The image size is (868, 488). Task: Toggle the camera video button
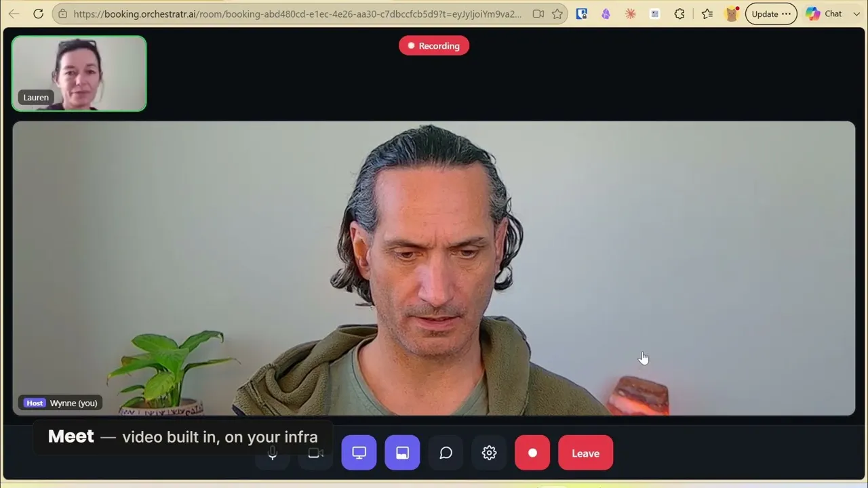click(315, 453)
